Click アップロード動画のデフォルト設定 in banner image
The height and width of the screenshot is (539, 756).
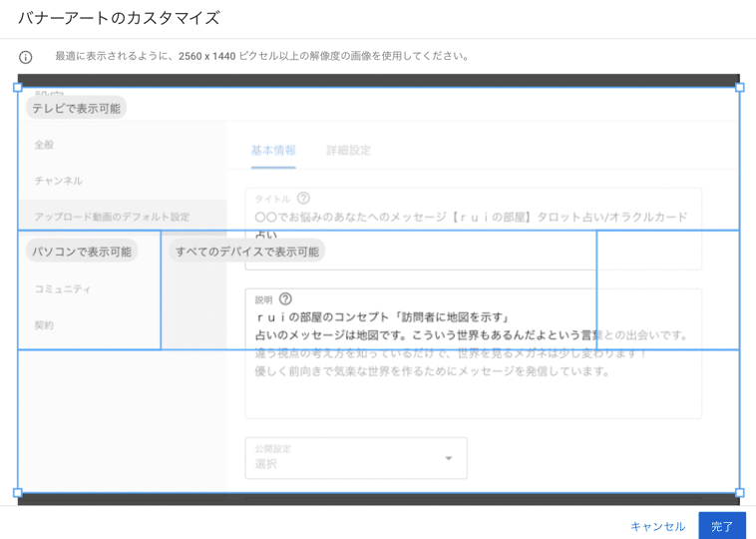pyautogui.click(x=112, y=217)
